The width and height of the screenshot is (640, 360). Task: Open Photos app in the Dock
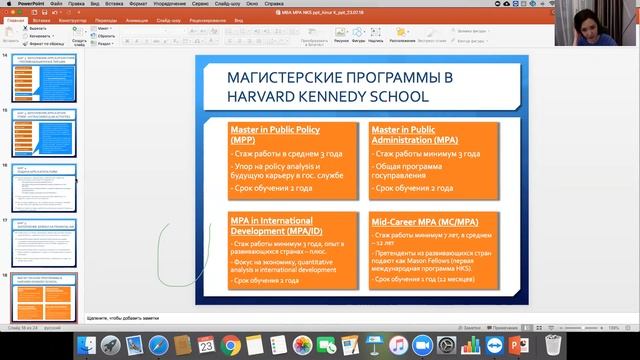click(x=302, y=345)
